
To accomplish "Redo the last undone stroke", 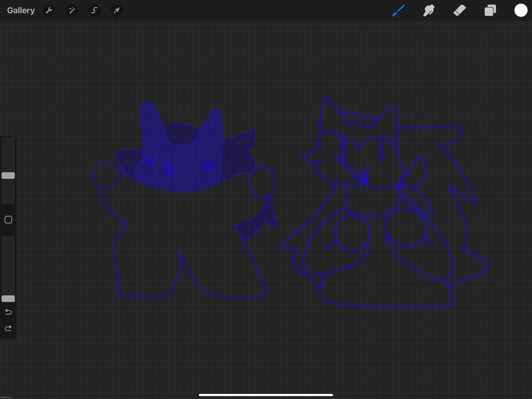I will (8, 328).
